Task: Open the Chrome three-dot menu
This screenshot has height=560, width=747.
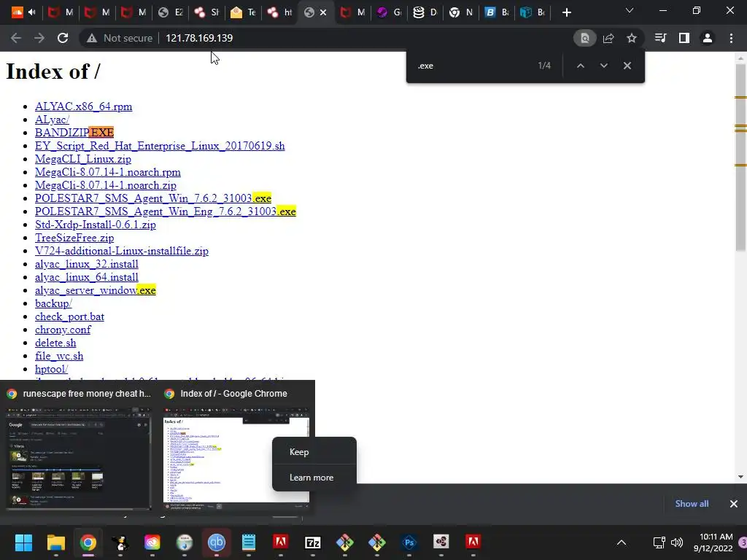Action: tap(731, 38)
